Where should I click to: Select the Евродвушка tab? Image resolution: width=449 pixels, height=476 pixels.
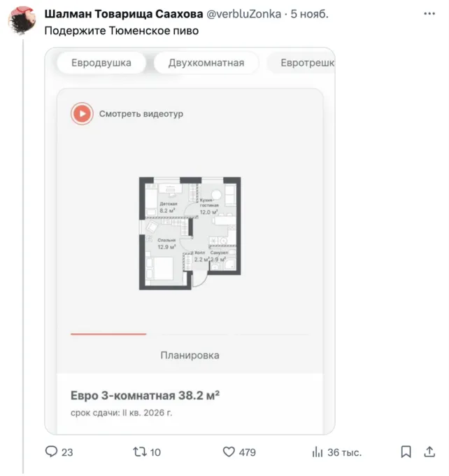(x=101, y=63)
